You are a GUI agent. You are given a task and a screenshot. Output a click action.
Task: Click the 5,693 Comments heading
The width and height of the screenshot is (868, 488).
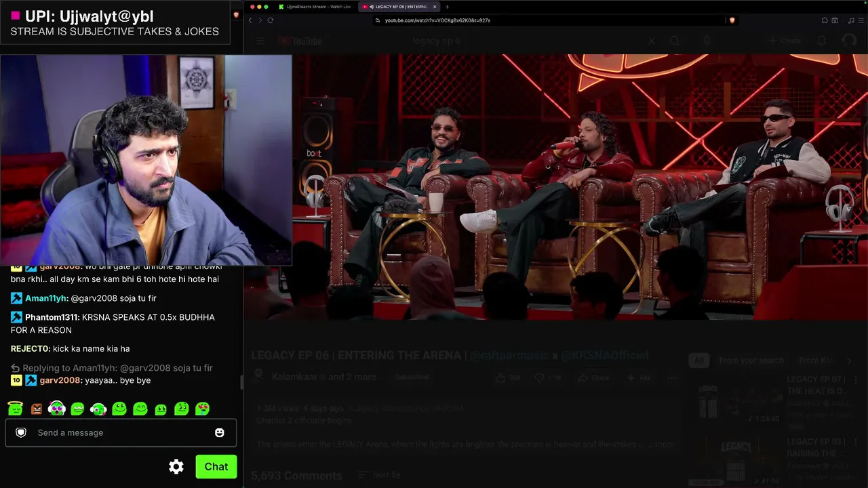point(296,476)
